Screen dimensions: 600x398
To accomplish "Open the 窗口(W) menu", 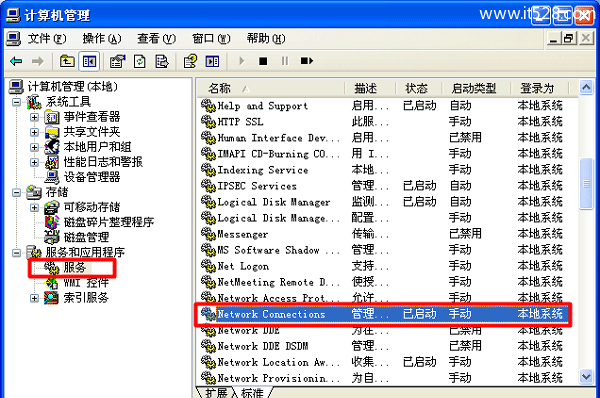I will (211, 39).
